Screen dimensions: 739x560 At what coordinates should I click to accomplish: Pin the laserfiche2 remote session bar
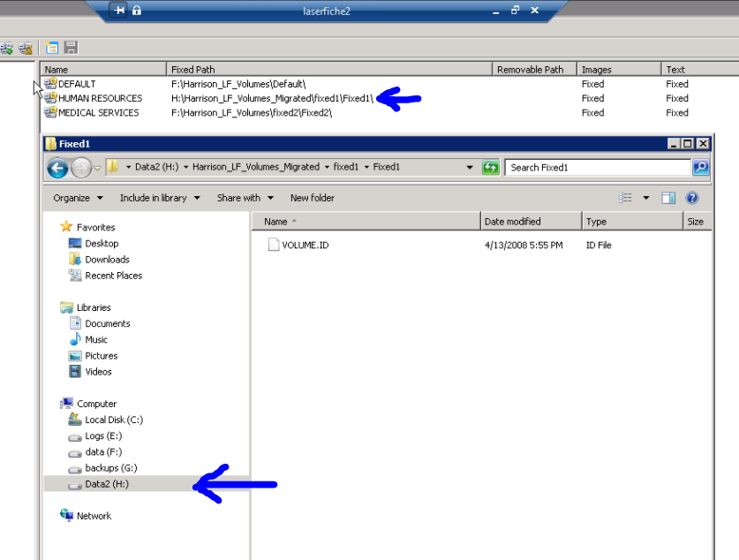[119, 11]
